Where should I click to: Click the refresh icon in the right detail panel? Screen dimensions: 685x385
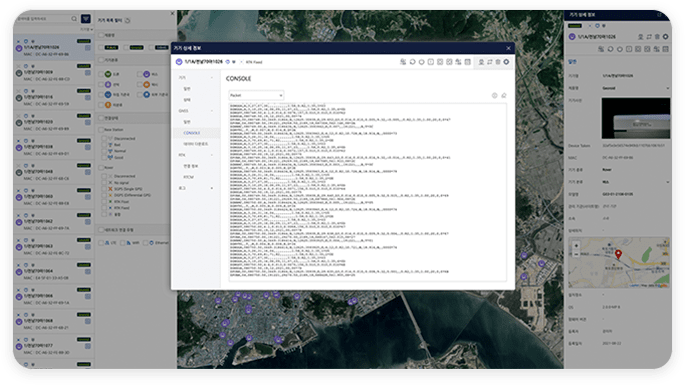(610, 49)
